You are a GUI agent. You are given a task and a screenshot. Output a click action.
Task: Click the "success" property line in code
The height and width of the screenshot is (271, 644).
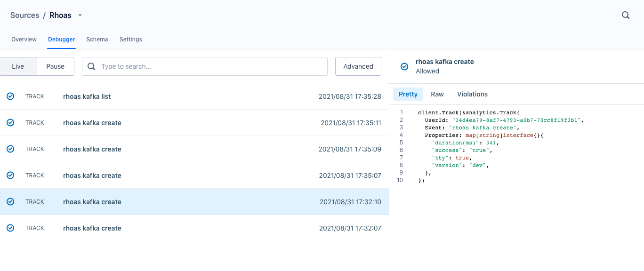(462, 150)
